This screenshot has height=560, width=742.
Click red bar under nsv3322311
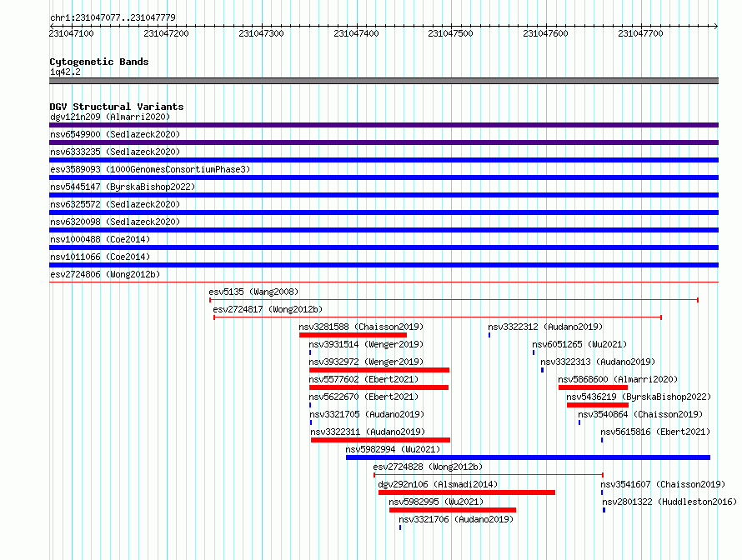coord(380,440)
